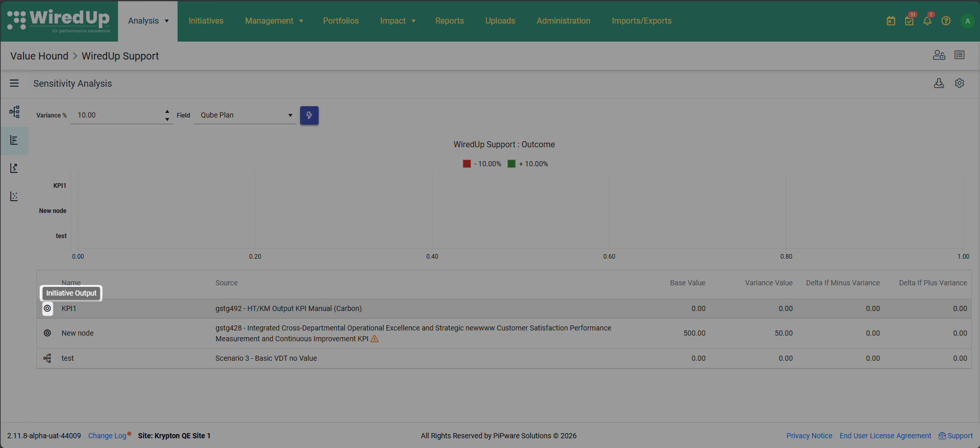This screenshot has height=448, width=980.
Task: Run analysis with lightning bolt button
Action: [309, 115]
